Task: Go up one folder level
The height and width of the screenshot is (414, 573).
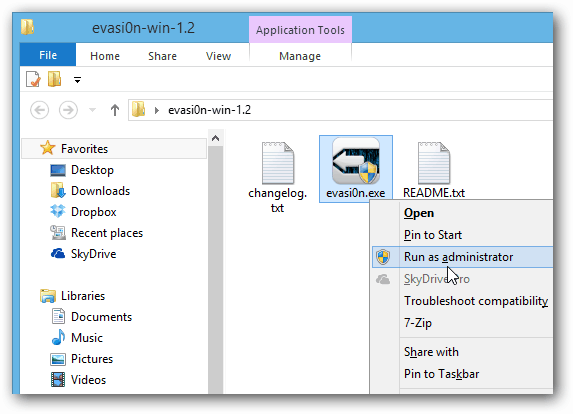Action: (115, 110)
